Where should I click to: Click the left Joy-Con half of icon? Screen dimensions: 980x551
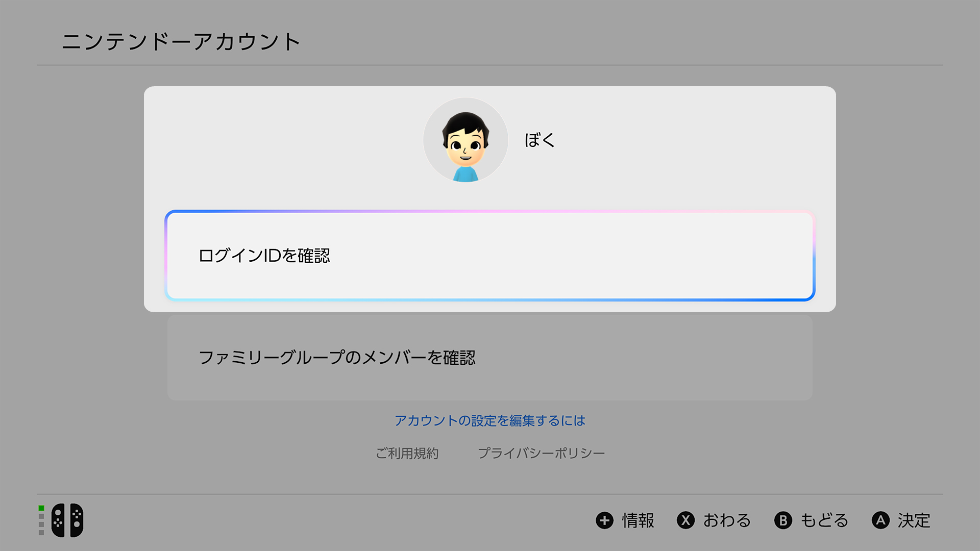[x=58, y=520]
